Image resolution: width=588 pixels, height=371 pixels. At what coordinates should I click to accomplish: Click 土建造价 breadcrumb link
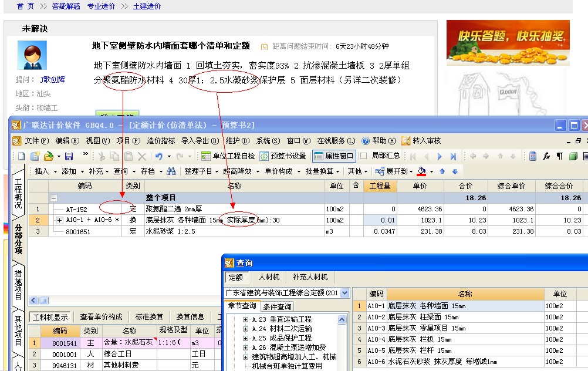pyautogui.click(x=147, y=6)
